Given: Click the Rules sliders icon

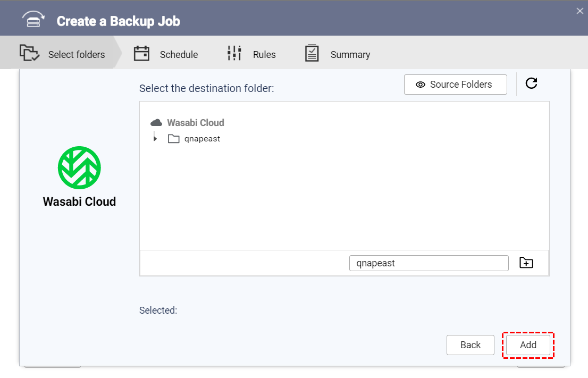Looking at the screenshot, I should [x=234, y=53].
